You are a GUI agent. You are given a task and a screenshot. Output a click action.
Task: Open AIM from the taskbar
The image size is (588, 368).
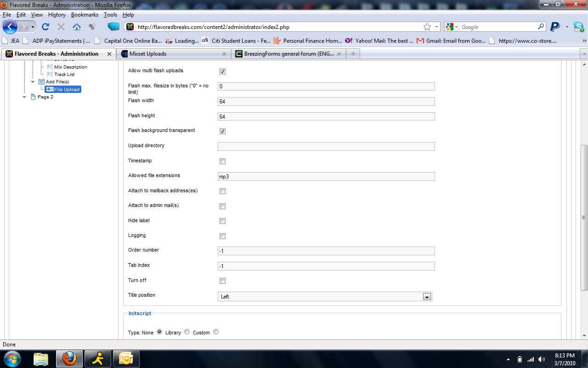pos(98,359)
